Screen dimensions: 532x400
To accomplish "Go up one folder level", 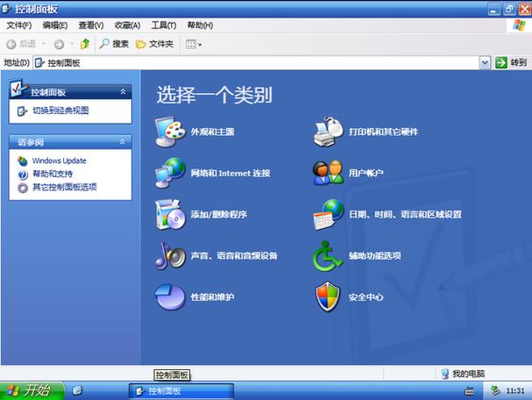I will (x=85, y=44).
